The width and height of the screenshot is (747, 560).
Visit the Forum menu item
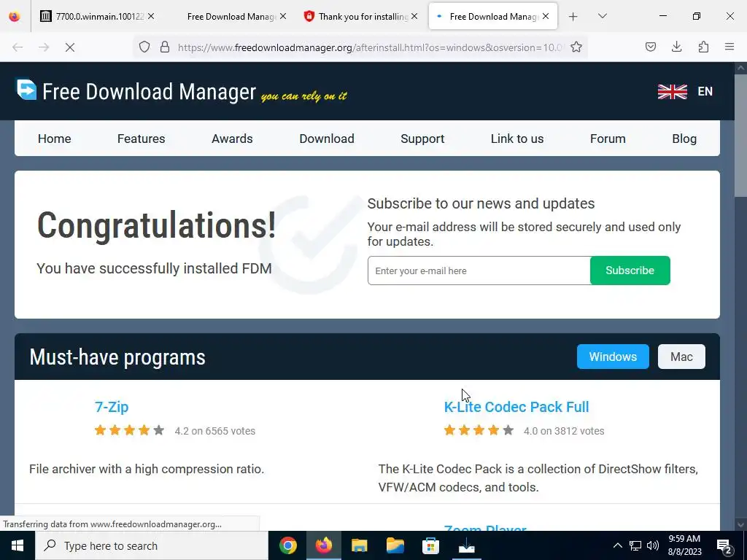point(608,139)
